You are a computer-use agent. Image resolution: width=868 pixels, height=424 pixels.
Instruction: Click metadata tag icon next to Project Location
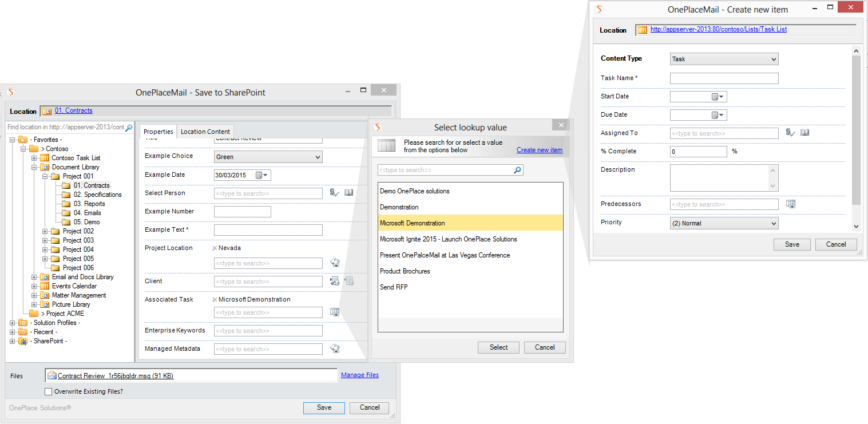click(335, 263)
